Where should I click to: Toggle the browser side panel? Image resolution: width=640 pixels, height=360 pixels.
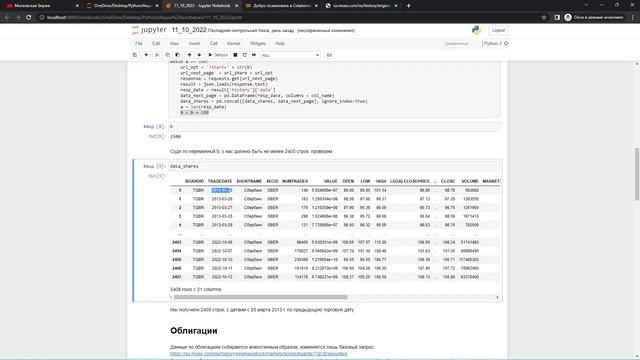click(557, 18)
